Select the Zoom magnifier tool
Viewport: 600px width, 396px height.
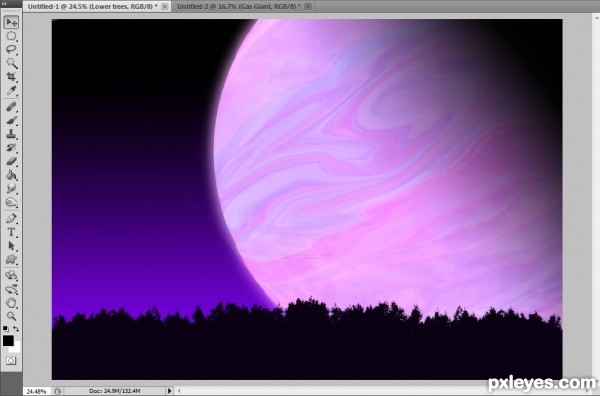[11, 316]
